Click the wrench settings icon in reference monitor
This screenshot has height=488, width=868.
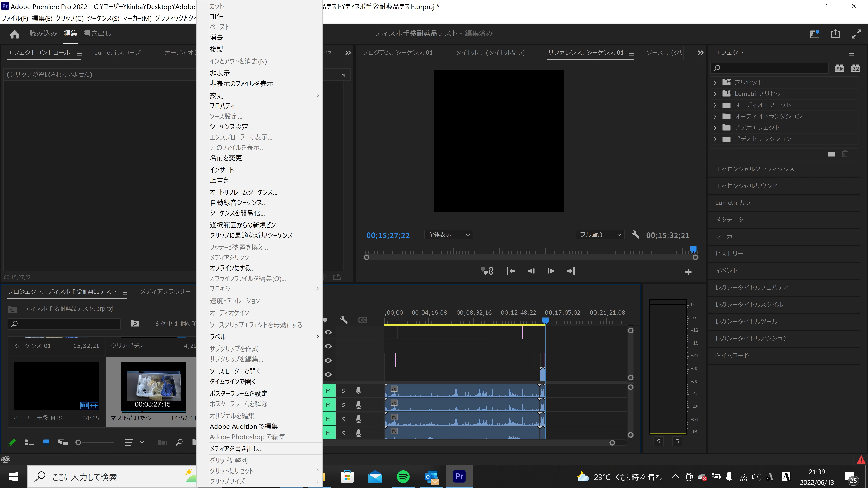pyautogui.click(x=635, y=235)
